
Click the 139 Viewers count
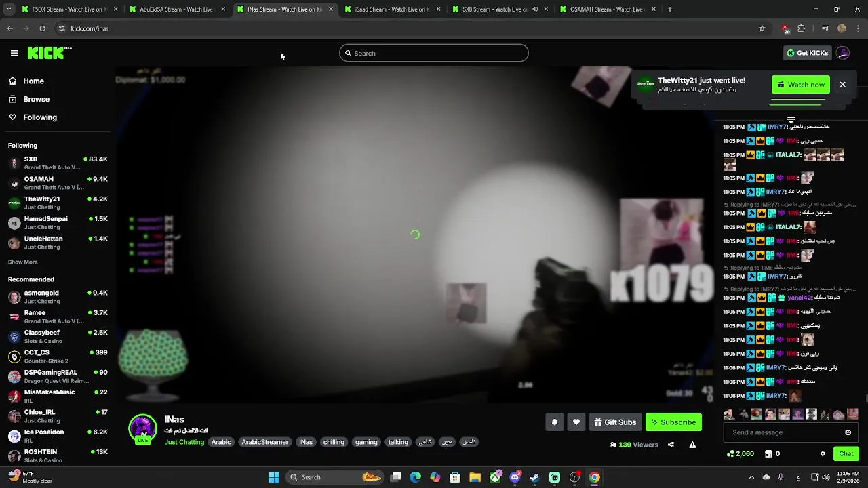634,445
